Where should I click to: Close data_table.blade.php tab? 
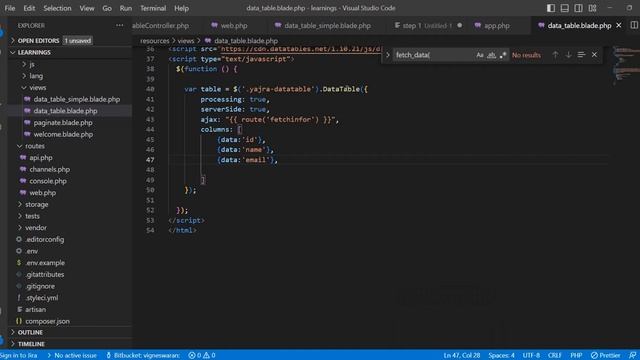619,25
